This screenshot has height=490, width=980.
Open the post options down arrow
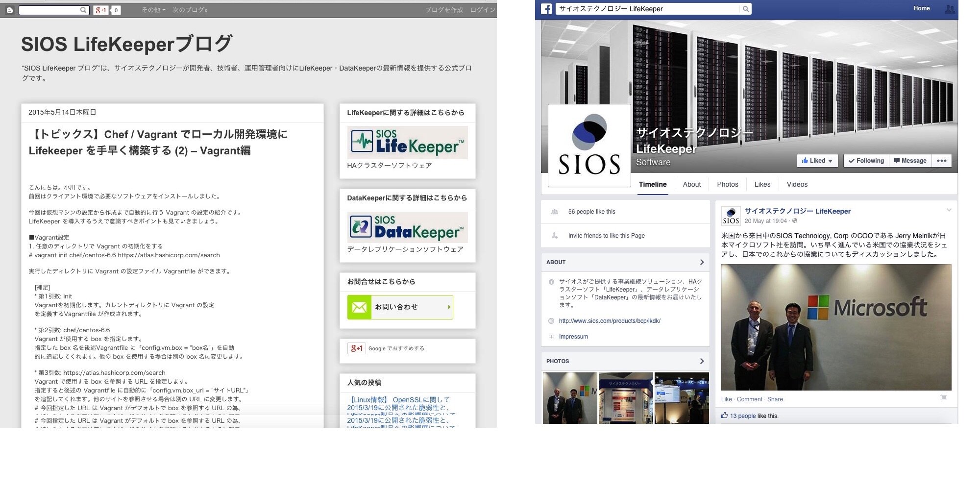949,210
